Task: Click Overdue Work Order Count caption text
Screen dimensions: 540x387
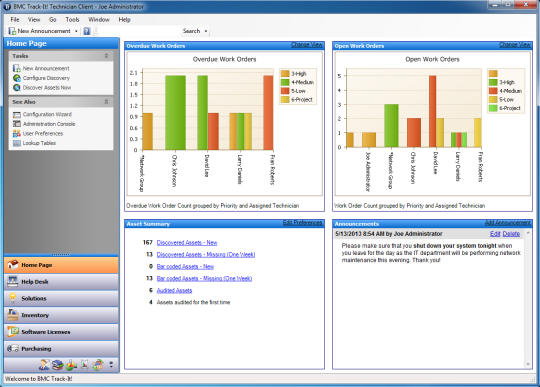Action: (212, 206)
